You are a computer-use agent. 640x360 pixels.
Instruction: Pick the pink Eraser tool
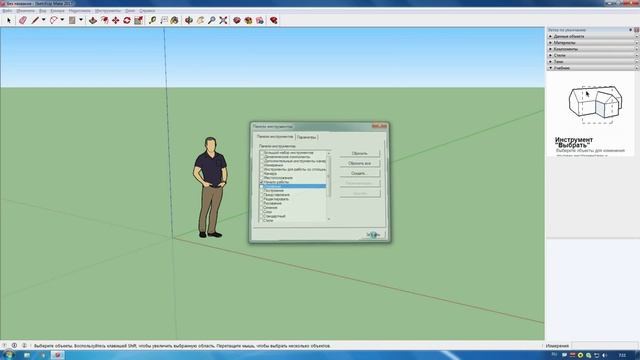23,20
